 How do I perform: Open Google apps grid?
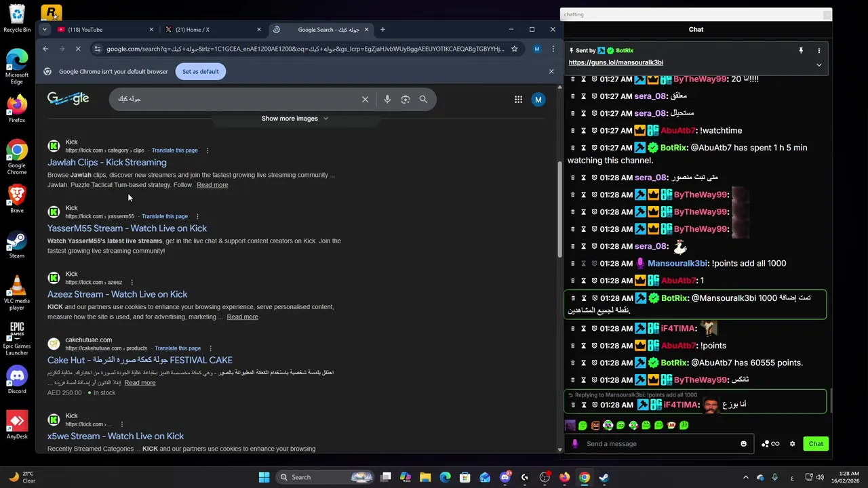518,100
